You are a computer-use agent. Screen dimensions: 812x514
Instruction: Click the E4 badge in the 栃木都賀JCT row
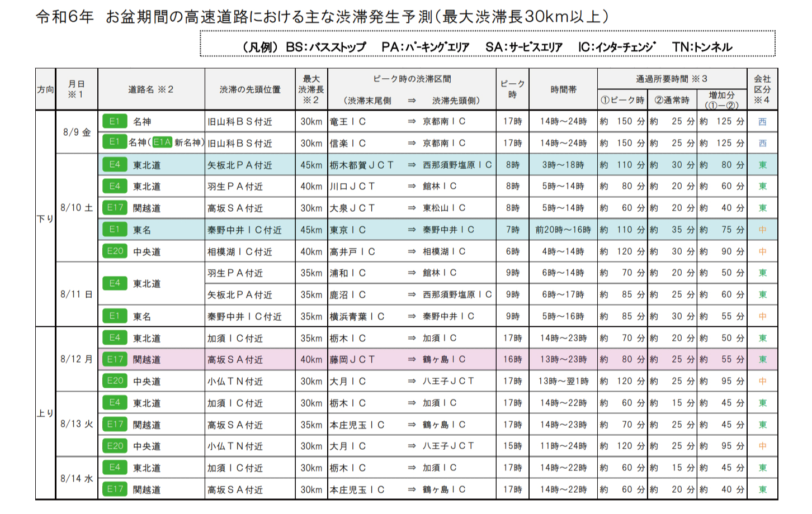click(115, 164)
